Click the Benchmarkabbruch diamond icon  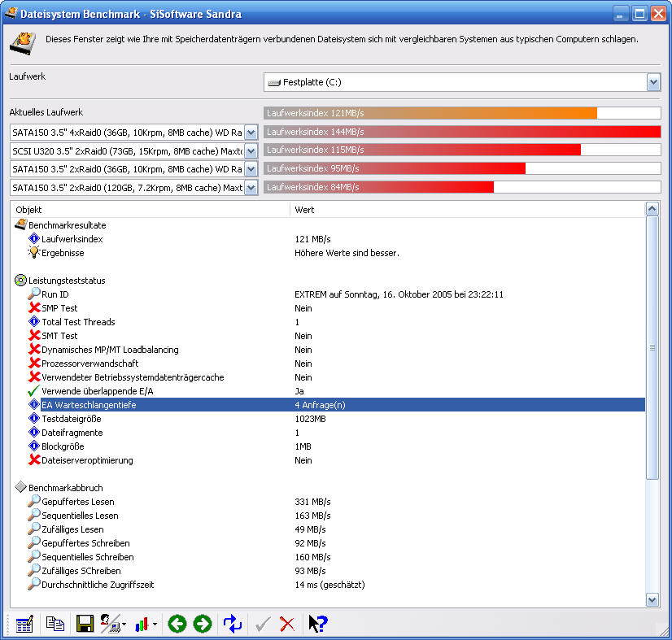pyautogui.click(x=20, y=487)
